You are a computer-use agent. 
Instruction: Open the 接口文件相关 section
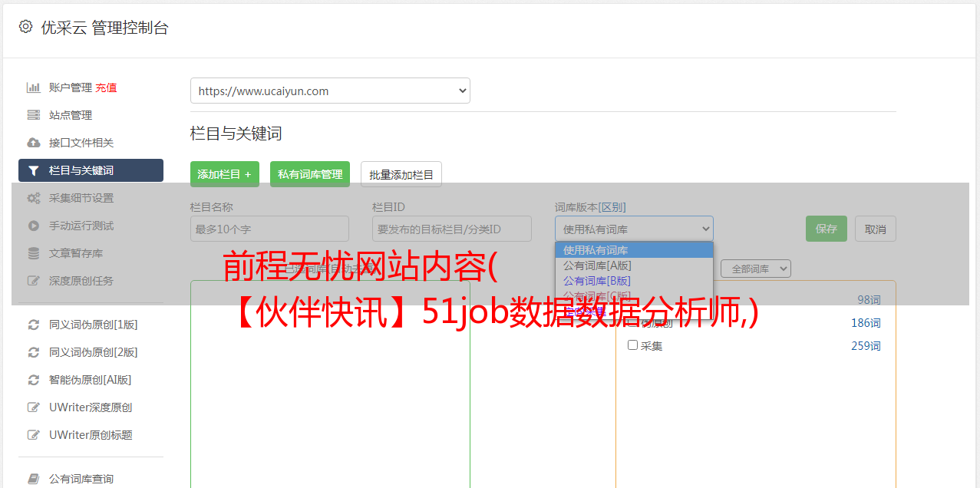pos(81,143)
